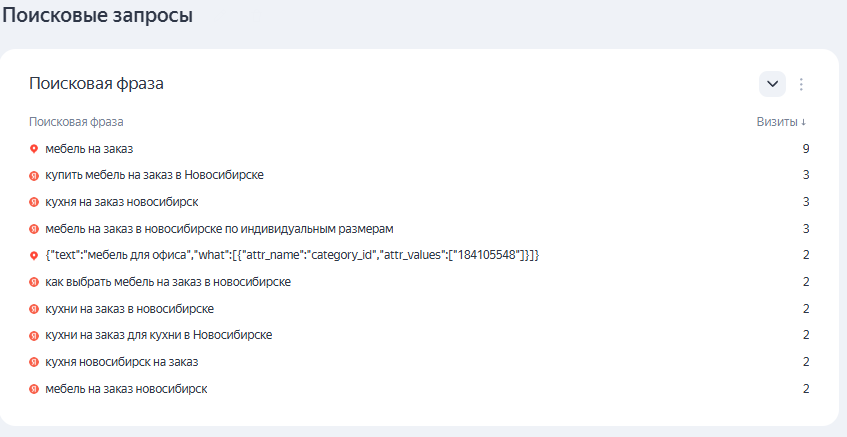The image size is (847, 437).
Task: Open the phrase "мебель на заказ"
Action: click(x=89, y=149)
